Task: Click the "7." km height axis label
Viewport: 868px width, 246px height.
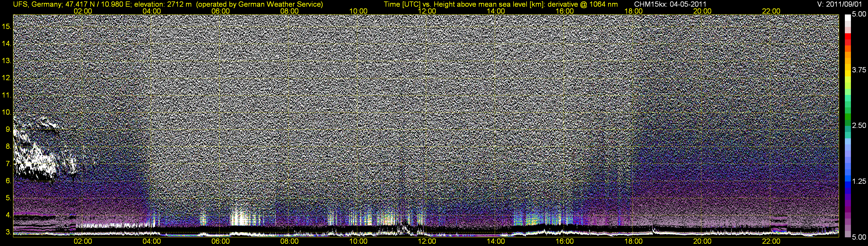Action: click(x=9, y=164)
